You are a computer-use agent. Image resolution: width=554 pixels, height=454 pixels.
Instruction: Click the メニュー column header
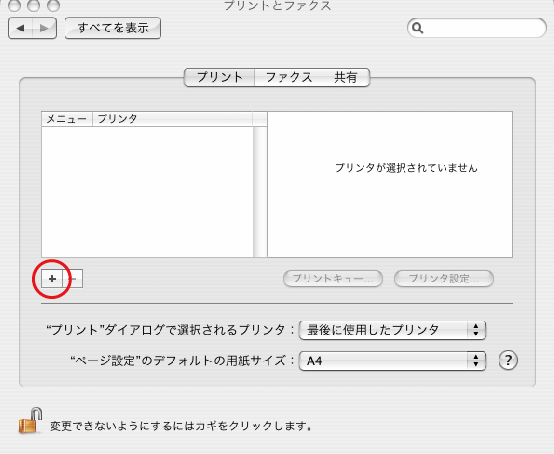click(67, 119)
